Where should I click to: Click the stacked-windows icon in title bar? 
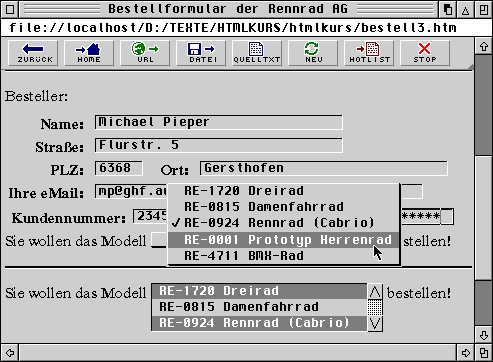point(448,10)
